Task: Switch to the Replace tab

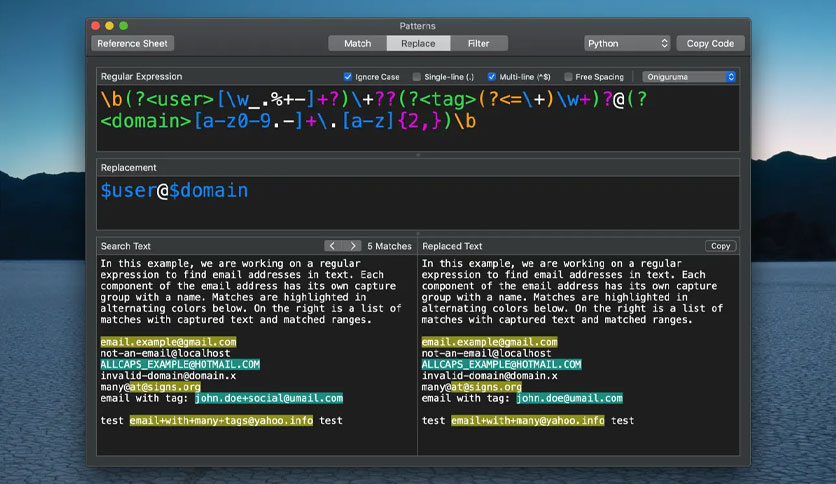Action: [x=418, y=44]
